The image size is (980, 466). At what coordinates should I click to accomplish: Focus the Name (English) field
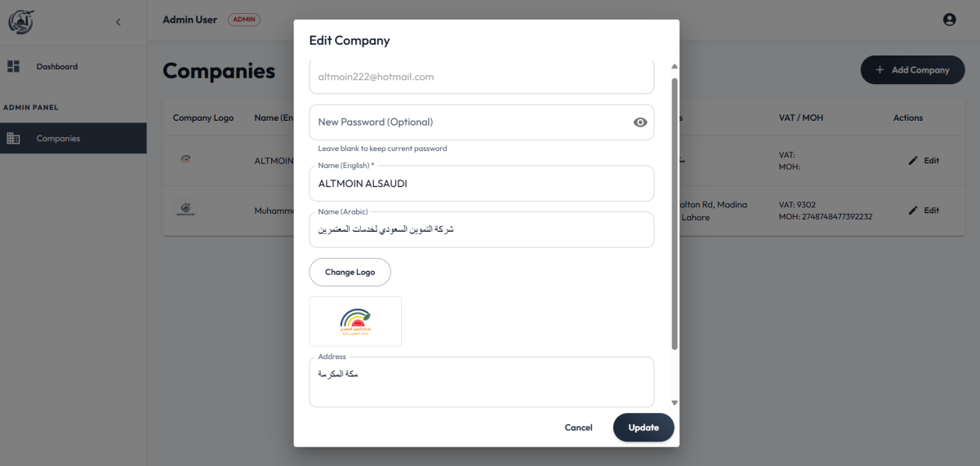[480, 184]
